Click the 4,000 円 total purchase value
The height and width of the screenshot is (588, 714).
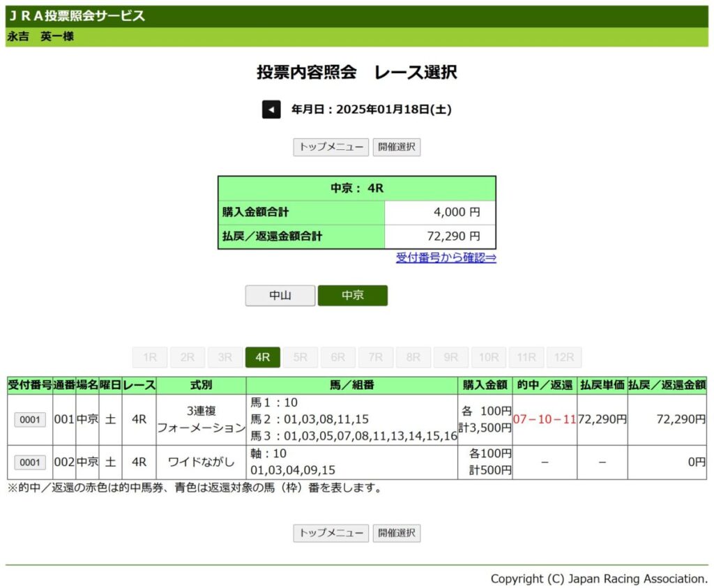click(457, 212)
